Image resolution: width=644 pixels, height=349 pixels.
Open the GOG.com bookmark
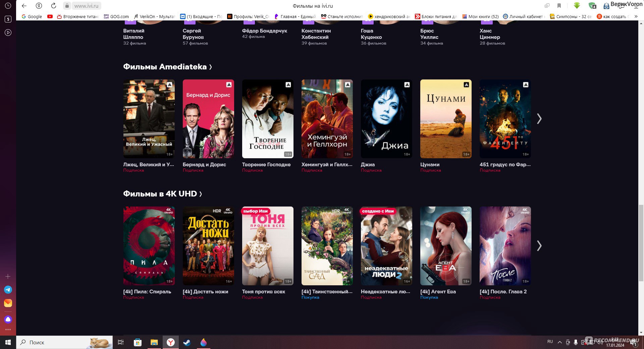[x=116, y=16]
